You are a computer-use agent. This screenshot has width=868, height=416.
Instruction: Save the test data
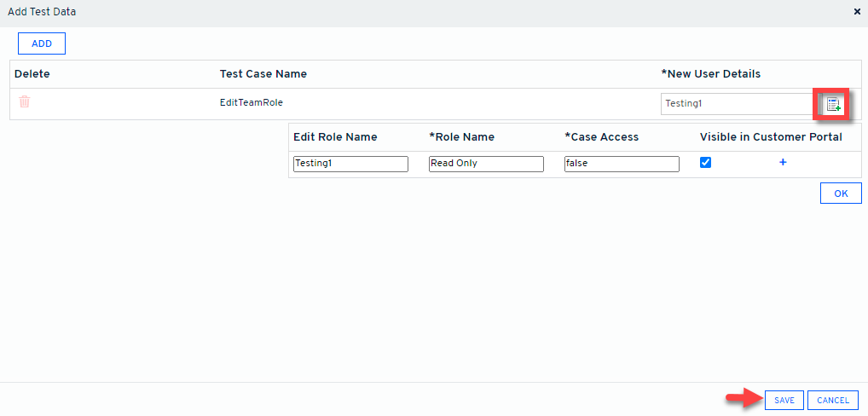pyautogui.click(x=784, y=400)
